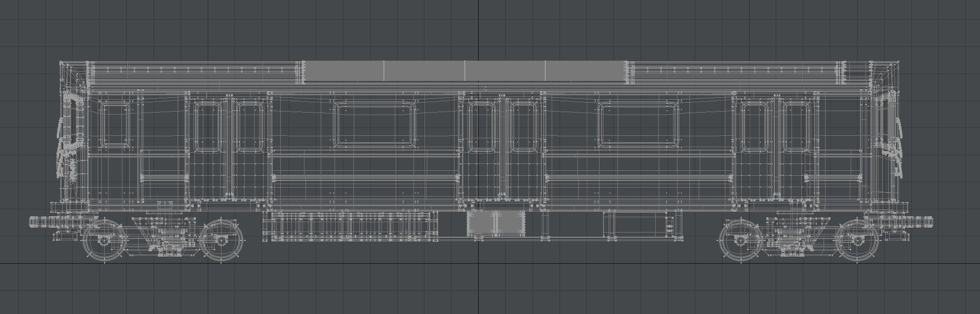Click the leftmost shaded roof panel segment
Viewport: 980px width, 314px height.
pyautogui.click(x=344, y=71)
